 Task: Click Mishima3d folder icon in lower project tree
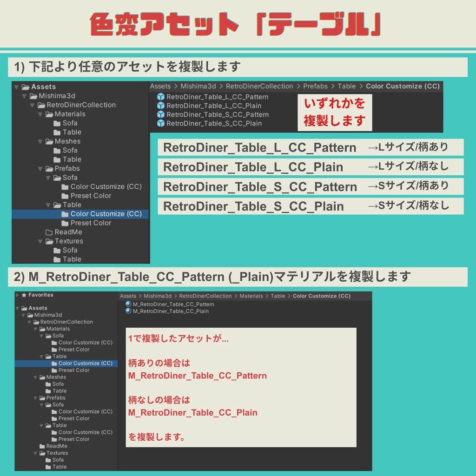(x=30, y=315)
